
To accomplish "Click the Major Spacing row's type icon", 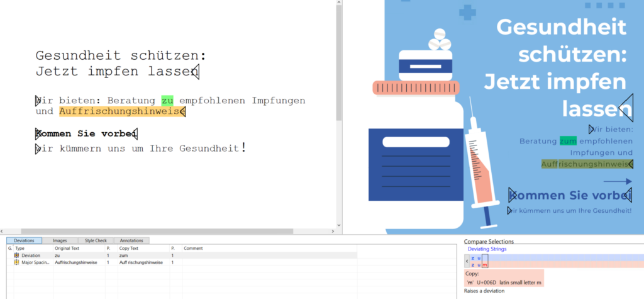I will click(x=16, y=262).
